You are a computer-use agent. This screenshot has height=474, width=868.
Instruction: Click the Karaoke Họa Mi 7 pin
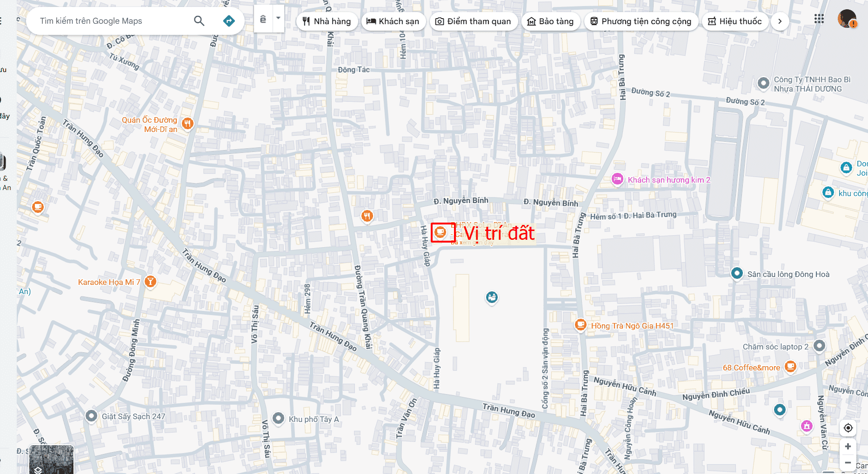[x=150, y=282]
